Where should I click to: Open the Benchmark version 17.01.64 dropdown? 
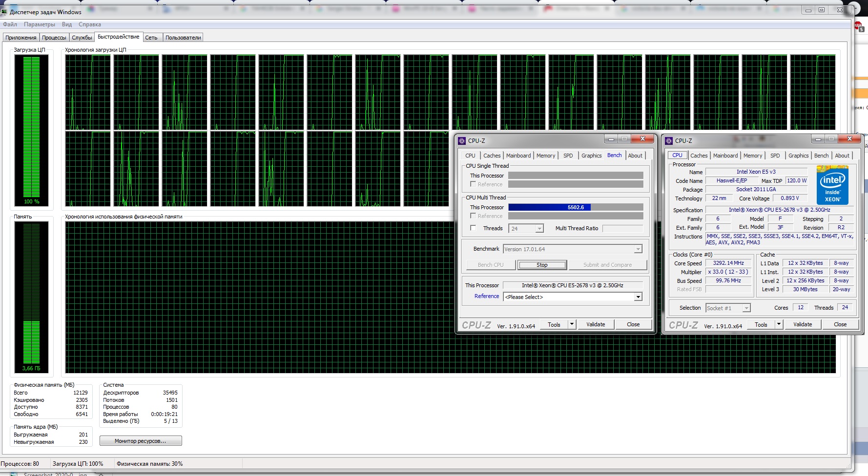pyautogui.click(x=572, y=249)
